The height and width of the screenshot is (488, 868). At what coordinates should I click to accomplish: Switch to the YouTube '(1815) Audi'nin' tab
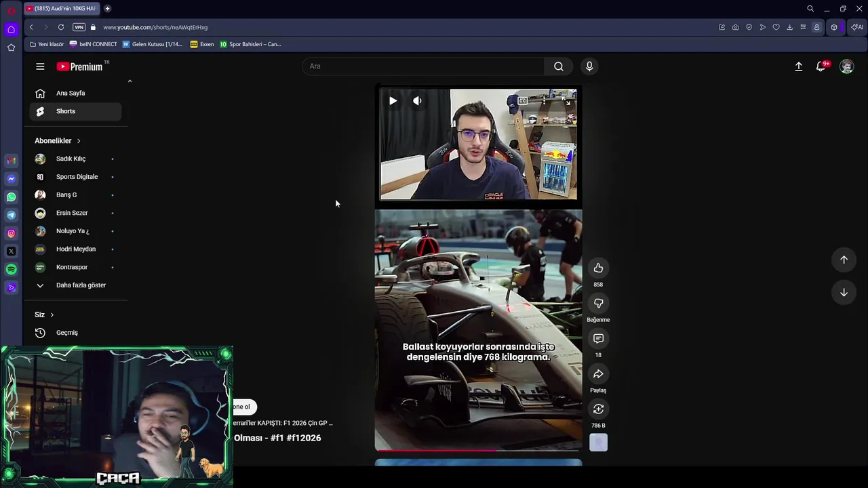coord(62,8)
